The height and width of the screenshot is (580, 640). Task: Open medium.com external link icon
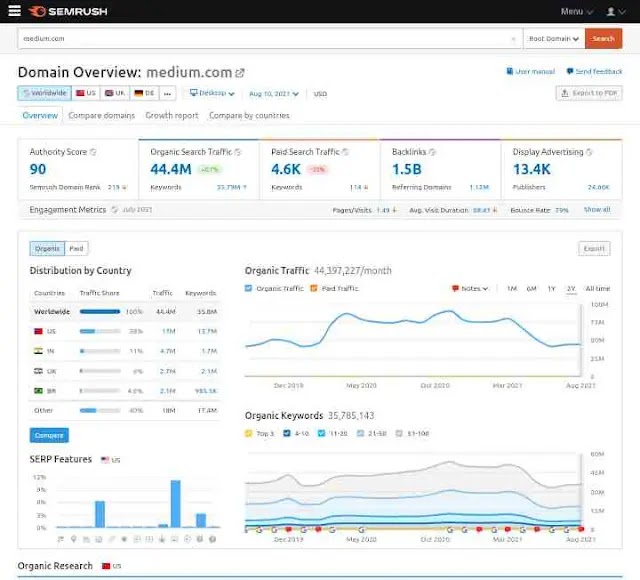[240, 73]
